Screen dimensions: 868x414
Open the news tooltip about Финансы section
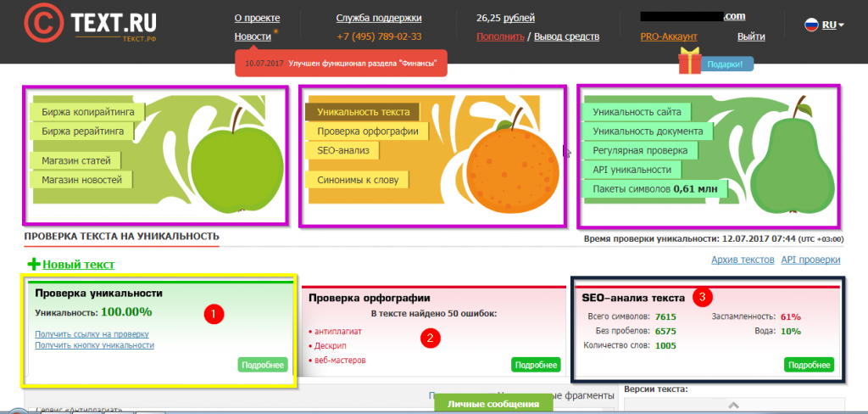coord(341,63)
